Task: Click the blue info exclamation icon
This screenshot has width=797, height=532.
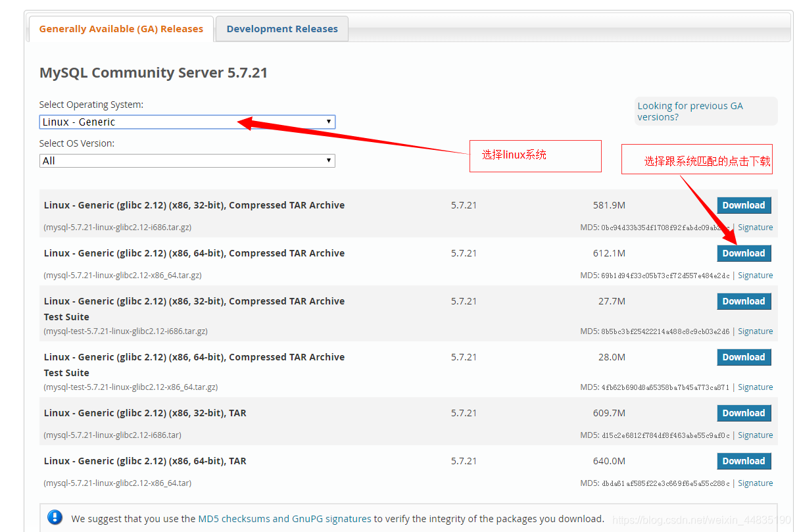Action: (x=55, y=518)
